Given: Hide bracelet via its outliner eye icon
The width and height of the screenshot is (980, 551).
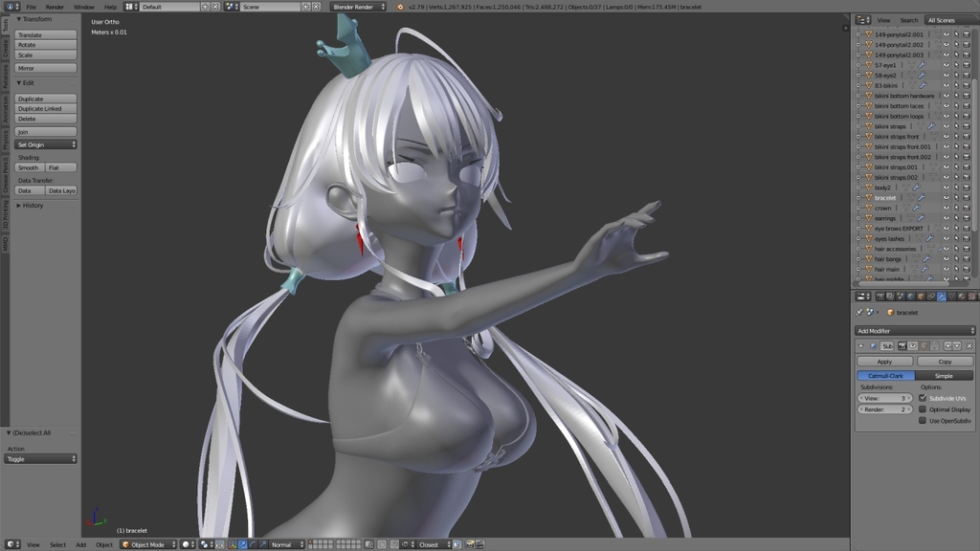Looking at the screenshot, I should (x=947, y=197).
